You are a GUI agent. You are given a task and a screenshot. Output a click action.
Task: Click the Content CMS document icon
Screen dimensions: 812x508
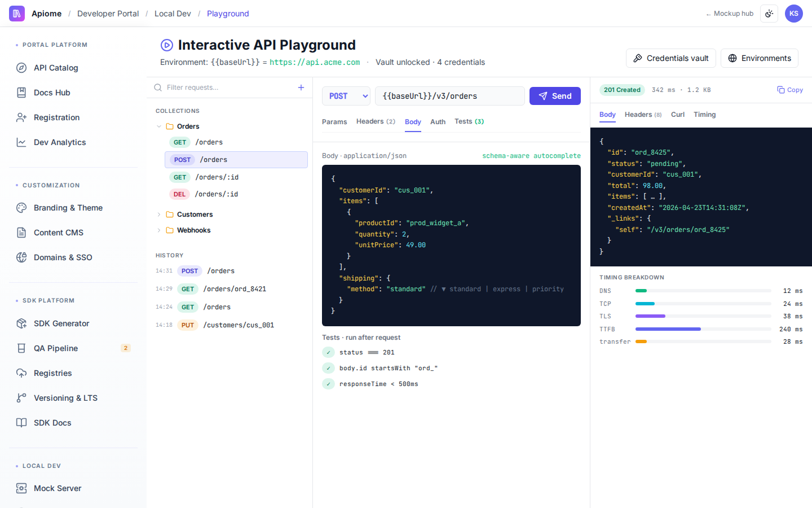pyautogui.click(x=21, y=233)
